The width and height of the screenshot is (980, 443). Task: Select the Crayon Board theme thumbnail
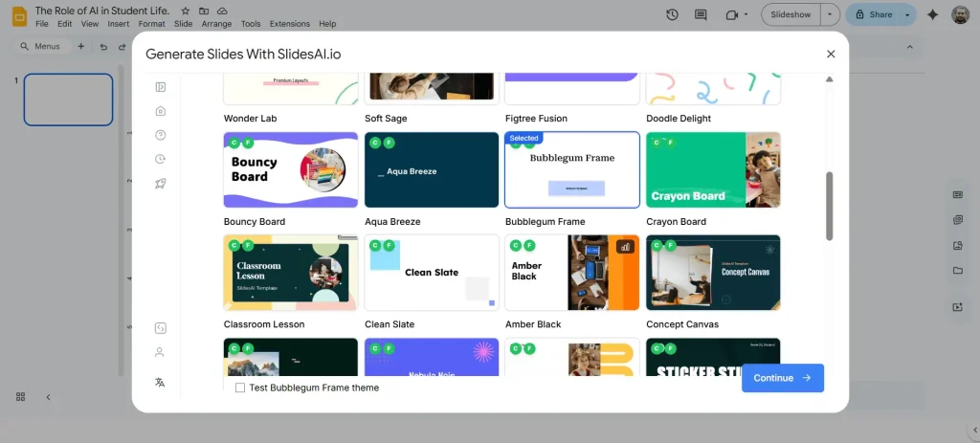click(713, 170)
